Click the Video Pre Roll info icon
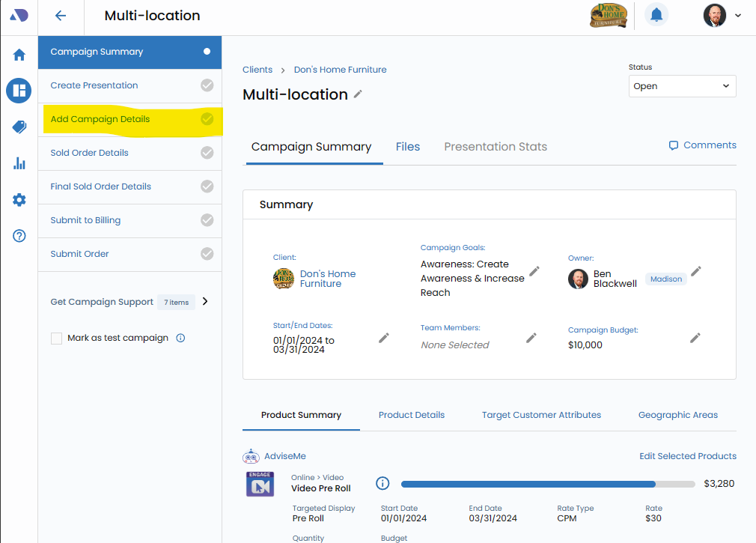Viewport: 756px width, 543px height. (x=382, y=483)
